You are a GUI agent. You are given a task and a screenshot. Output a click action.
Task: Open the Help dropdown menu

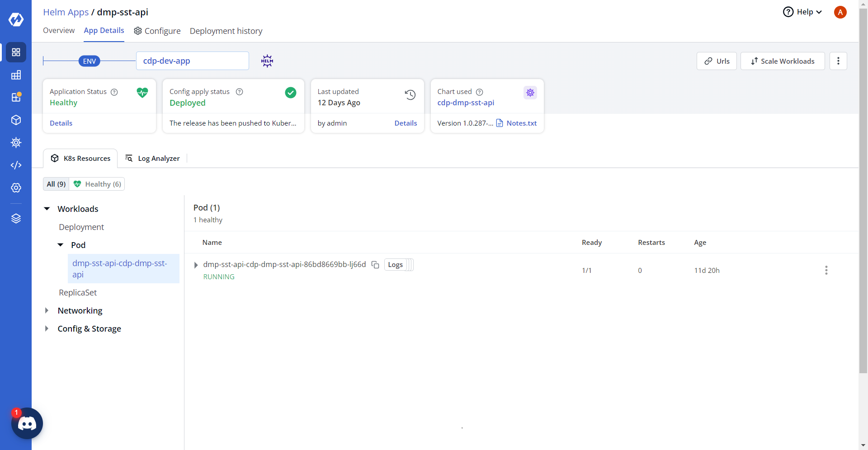pos(802,12)
